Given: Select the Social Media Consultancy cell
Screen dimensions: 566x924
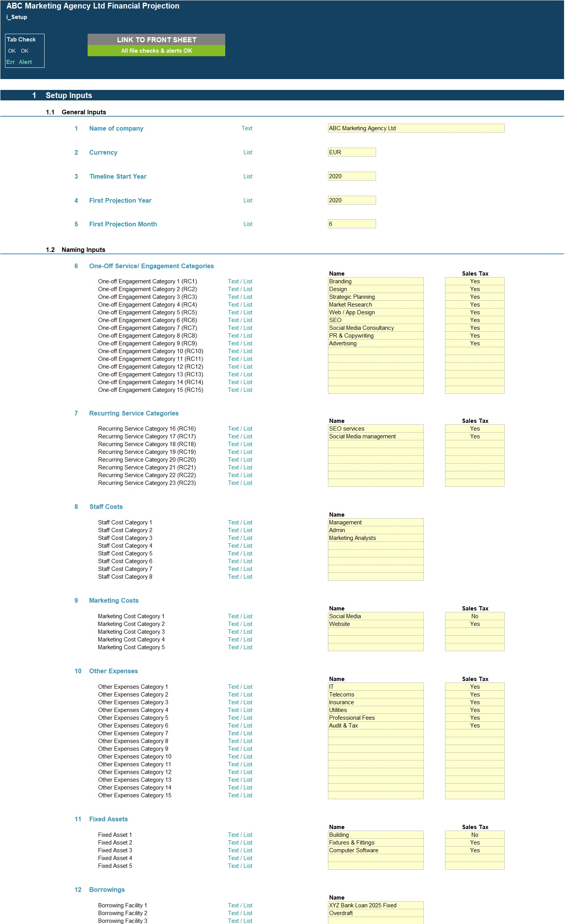Looking at the screenshot, I should (376, 328).
